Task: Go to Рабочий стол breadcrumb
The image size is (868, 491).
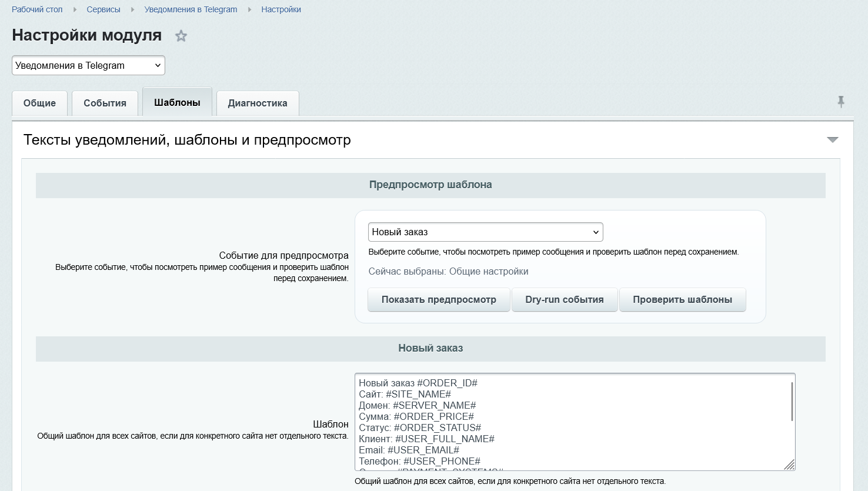Action: tap(37, 9)
